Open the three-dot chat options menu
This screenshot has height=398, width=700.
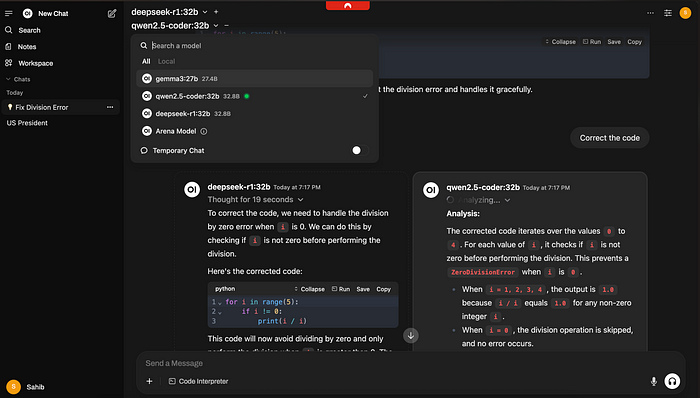tap(650, 13)
